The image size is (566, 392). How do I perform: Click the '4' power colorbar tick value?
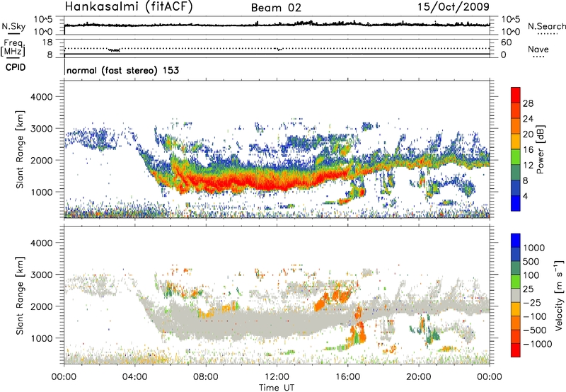click(525, 196)
